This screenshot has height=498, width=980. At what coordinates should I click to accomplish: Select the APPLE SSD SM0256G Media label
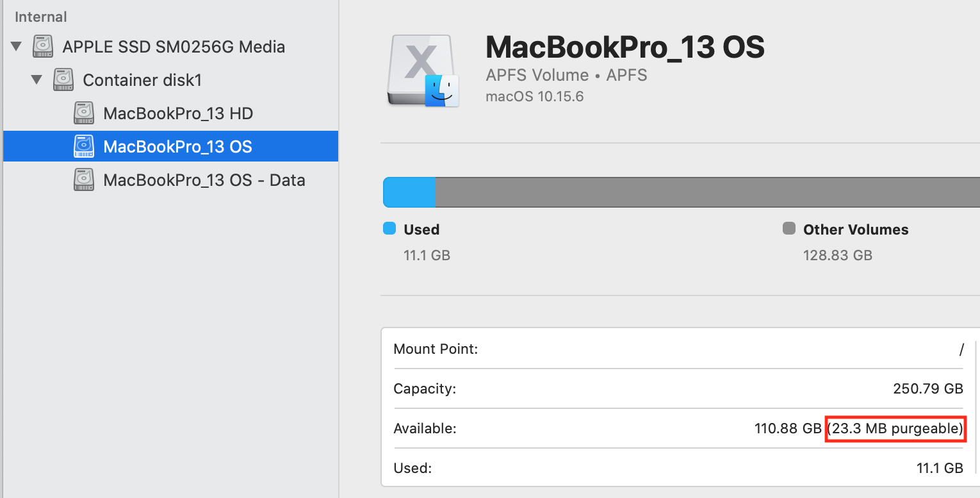pos(173,47)
